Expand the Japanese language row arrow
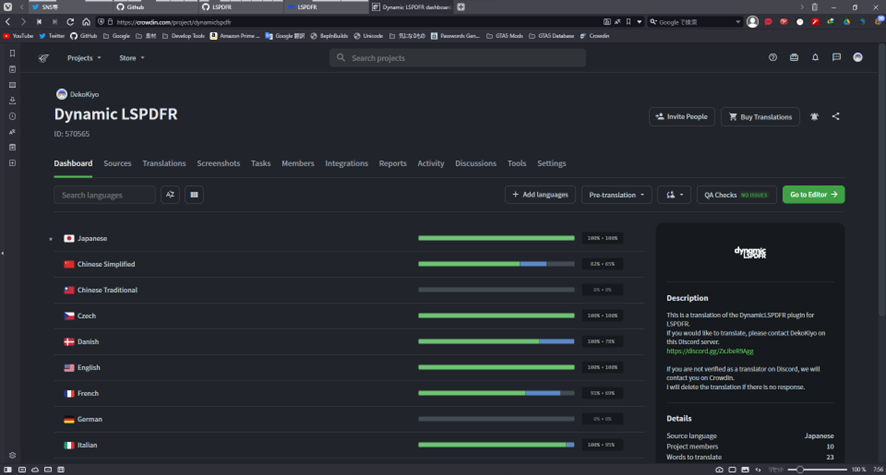 [50, 239]
